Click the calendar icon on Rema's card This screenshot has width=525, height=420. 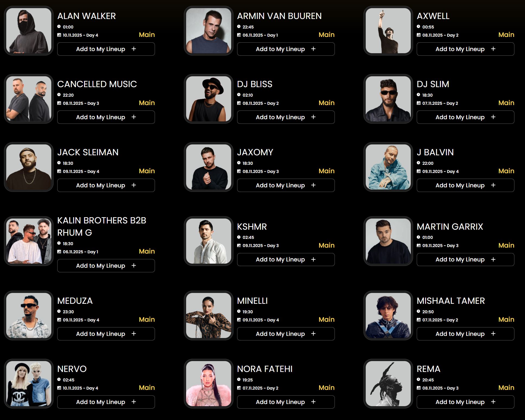419,388
